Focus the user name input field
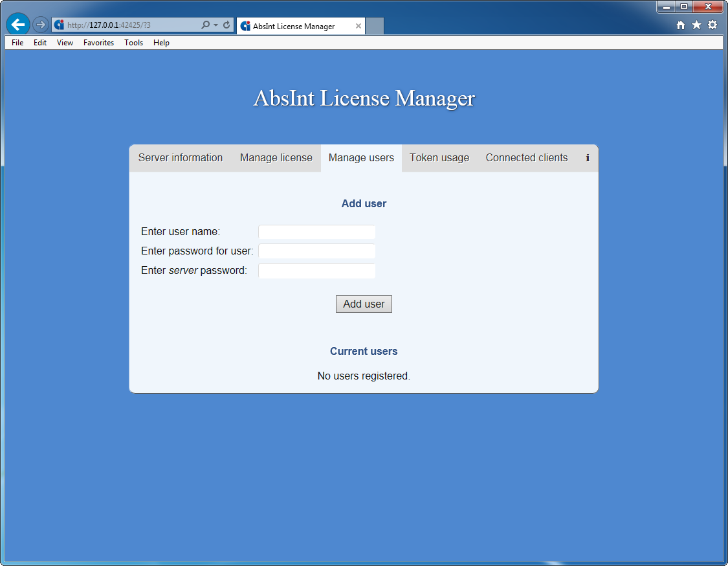Screen dimensions: 728x566 pos(316,231)
